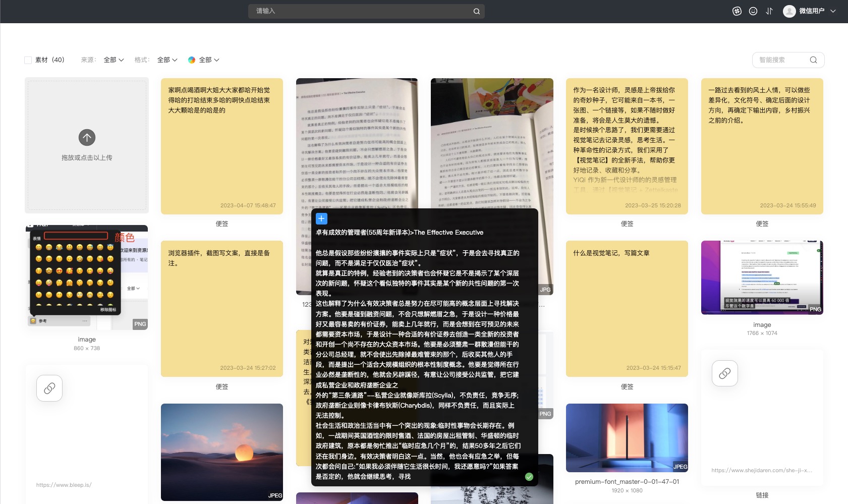Open the 来源 全部 dropdown

point(114,60)
